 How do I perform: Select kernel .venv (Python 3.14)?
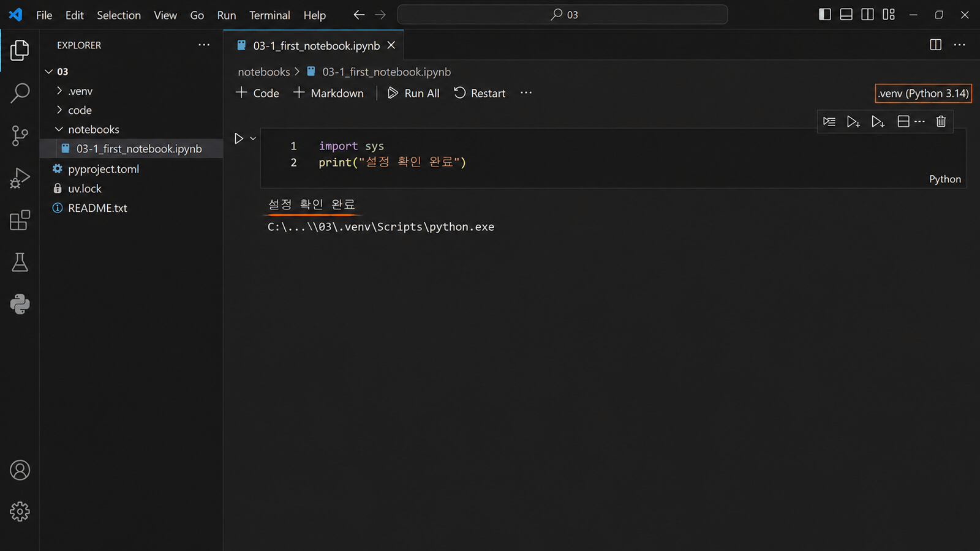(x=923, y=93)
